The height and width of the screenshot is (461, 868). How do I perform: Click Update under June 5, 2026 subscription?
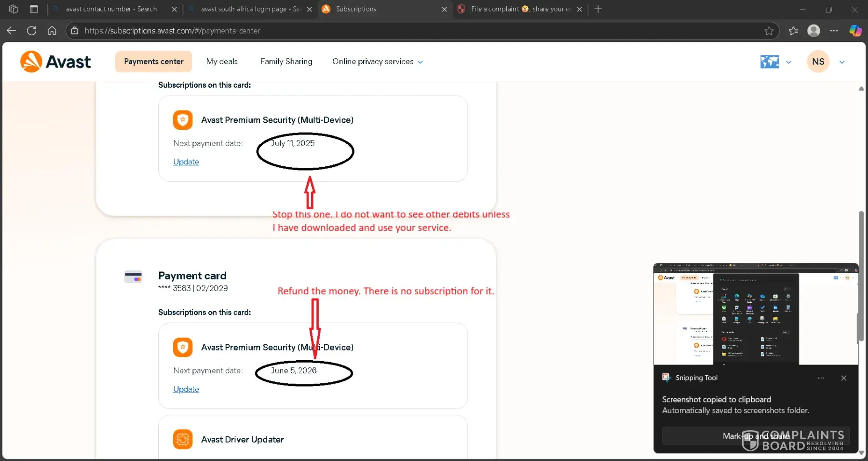[186, 389]
